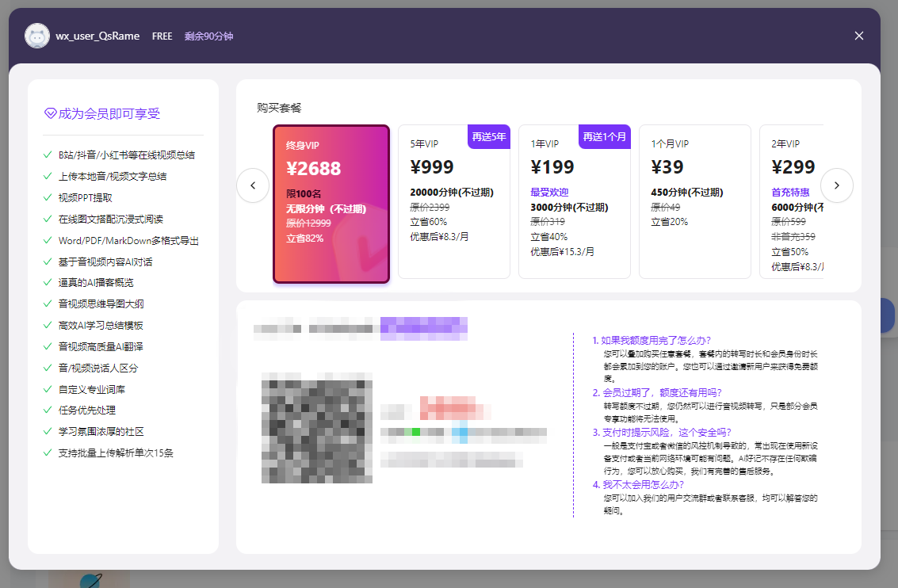Screen dimensions: 898x588
Task: Click the user avatar icon
Action: [37, 36]
